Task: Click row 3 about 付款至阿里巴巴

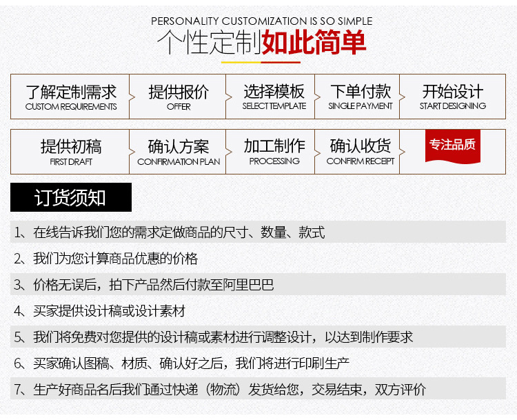Action: pos(258,284)
